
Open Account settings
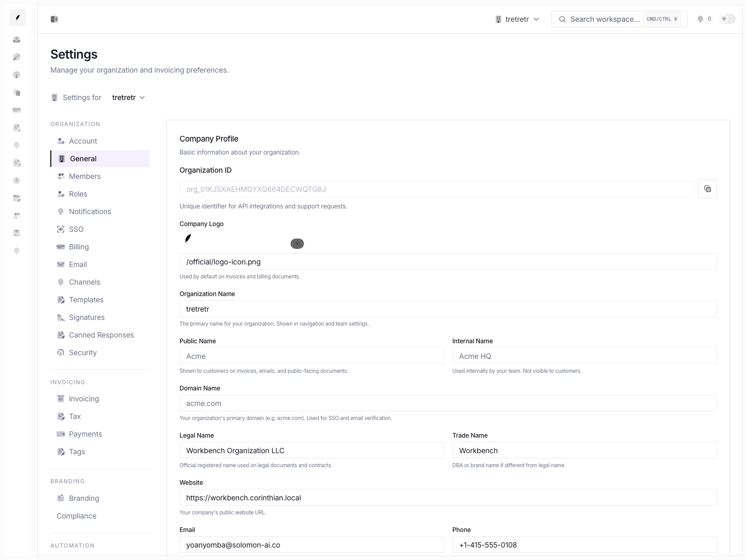[x=100, y=141]
